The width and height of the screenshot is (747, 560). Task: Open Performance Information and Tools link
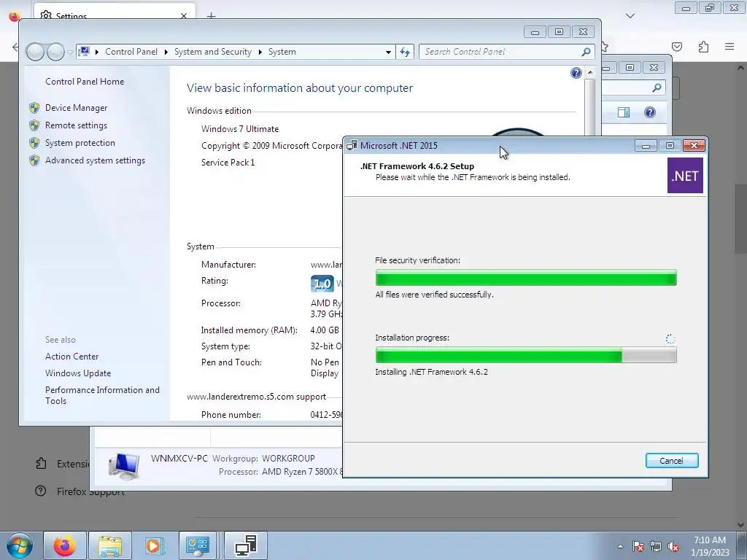(x=102, y=395)
